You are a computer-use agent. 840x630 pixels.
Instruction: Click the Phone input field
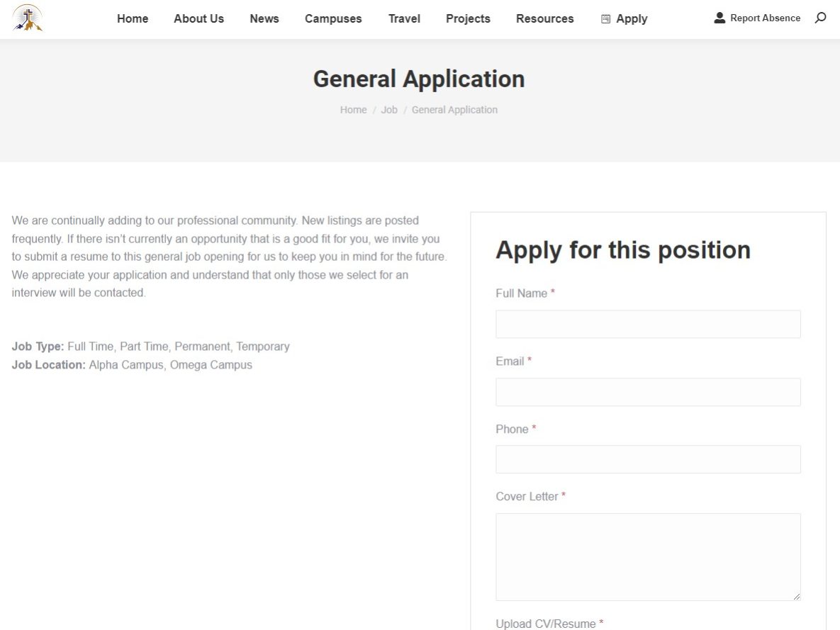[x=648, y=459]
